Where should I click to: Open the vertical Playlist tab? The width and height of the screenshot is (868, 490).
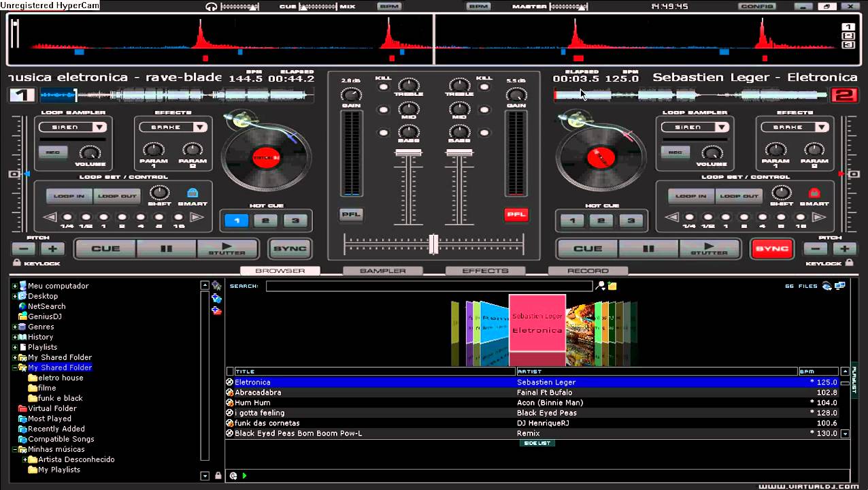pyautogui.click(x=854, y=379)
